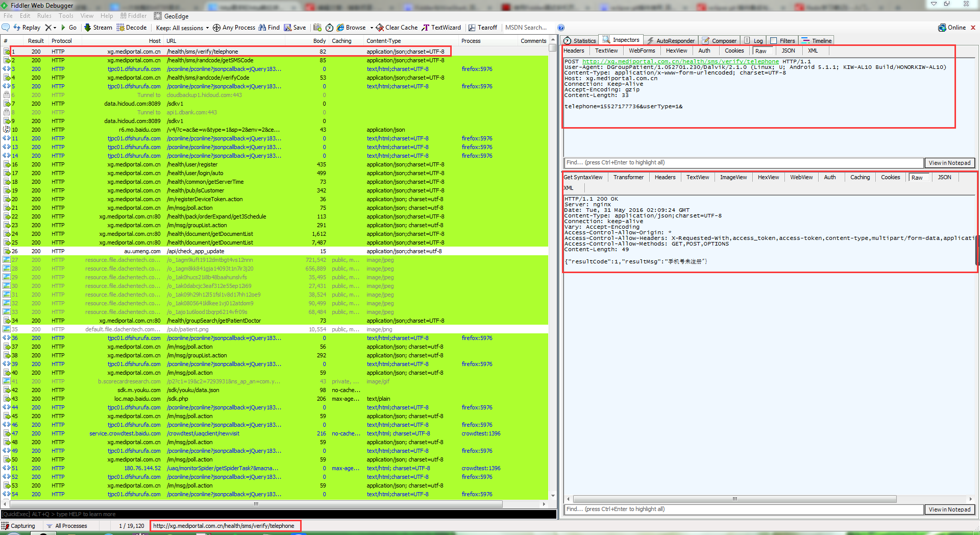Viewport: 980px width, 535px height.
Task: Click the camera screenshot icon
Action: click(317, 28)
